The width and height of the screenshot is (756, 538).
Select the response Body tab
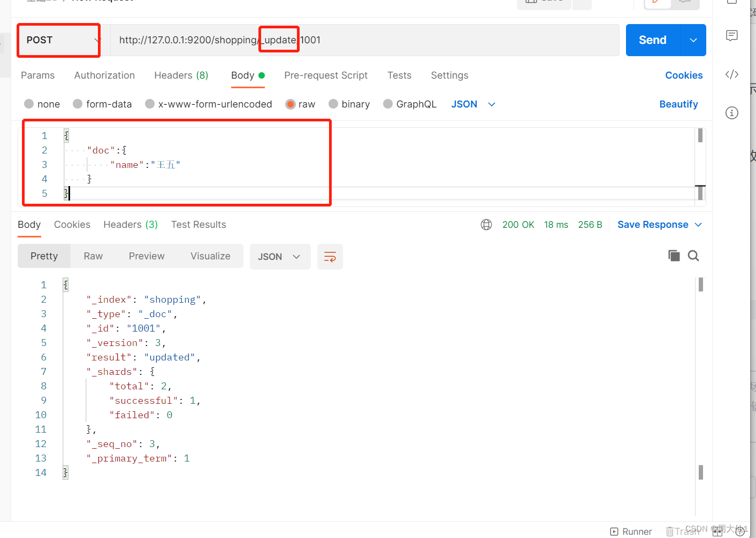[x=29, y=225]
